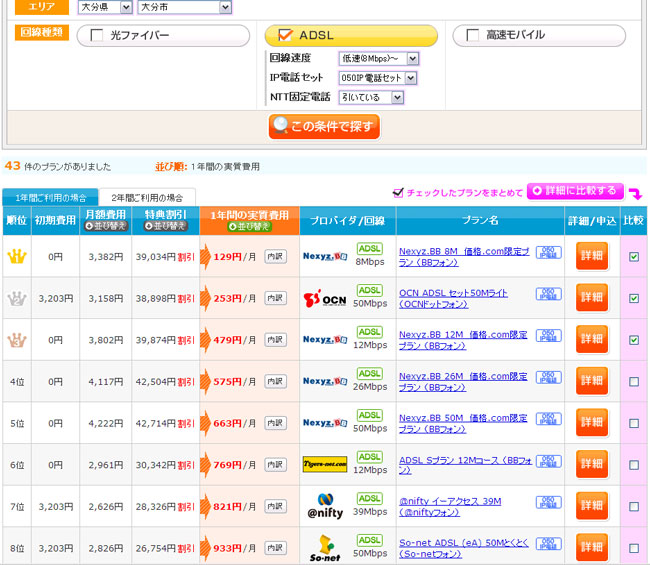Open OCN ADSL セット50Mライト plan link
Viewport: 650px width, 565px height.
tap(453, 298)
